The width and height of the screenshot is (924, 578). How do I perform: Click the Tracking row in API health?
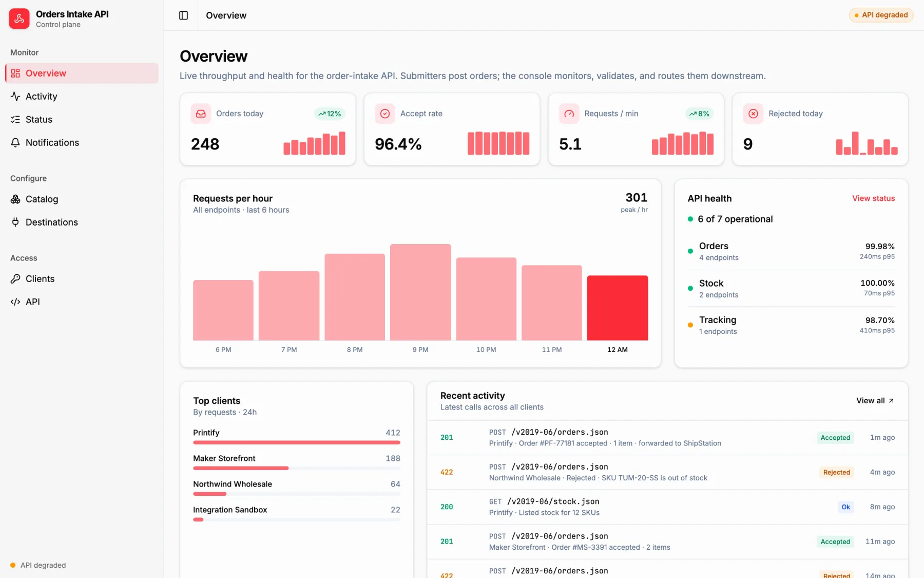tap(791, 325)
